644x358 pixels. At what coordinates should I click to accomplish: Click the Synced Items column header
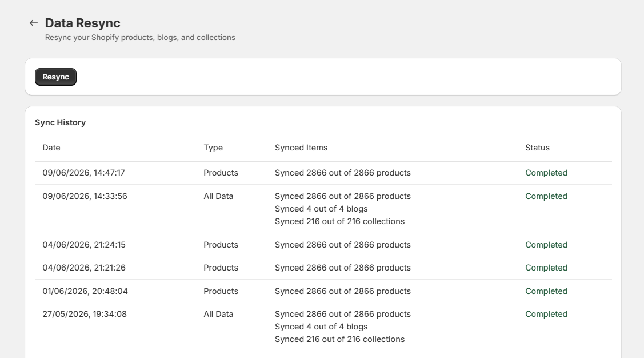point(301,148)
